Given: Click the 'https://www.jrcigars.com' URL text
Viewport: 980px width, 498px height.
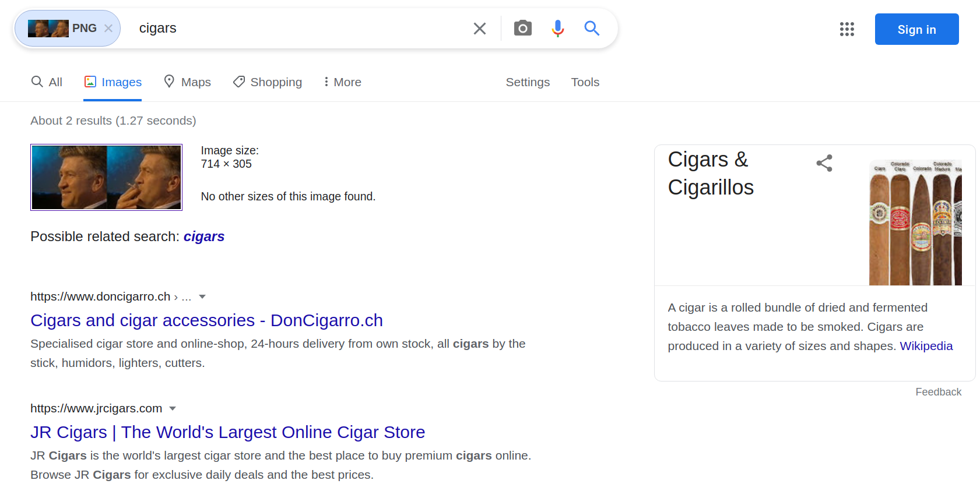Looking at the screenshot, I should [x=96, y=408].
